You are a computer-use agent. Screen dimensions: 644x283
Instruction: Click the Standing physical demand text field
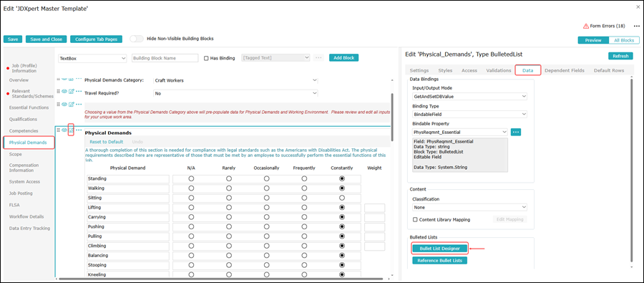pos(128,179)
